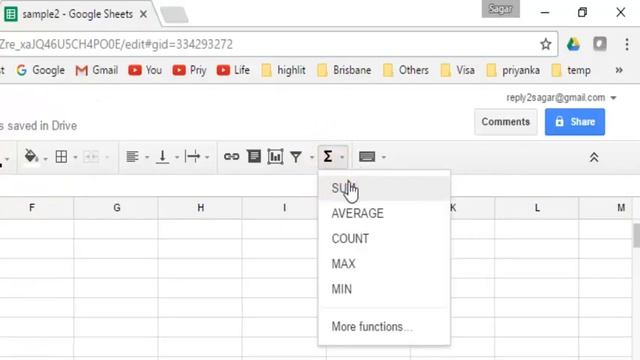Viewport: 640px width, 360px height.
Task: Choose COUNT from functions menu
Action: (384, 239)
